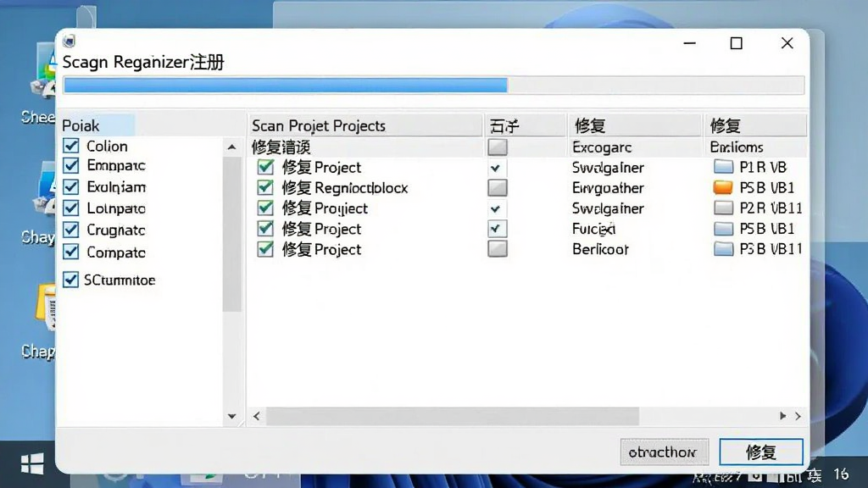Screen dimensions: 868x488
Task: Select the Excogarc text cell
Action: click(602, 147)
